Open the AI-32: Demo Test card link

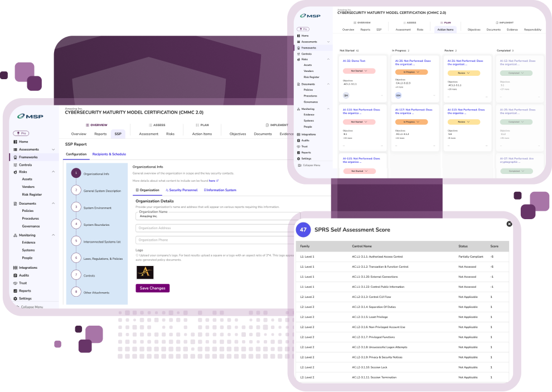pos(355,61)
